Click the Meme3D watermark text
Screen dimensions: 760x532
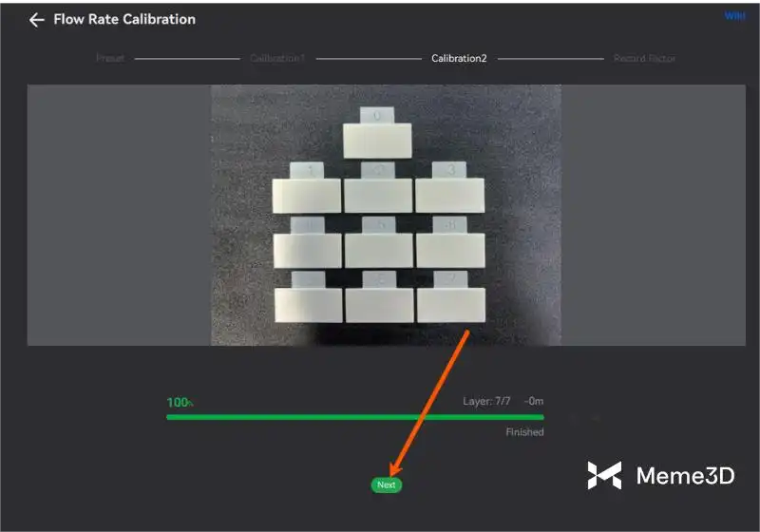pos(684,476)
